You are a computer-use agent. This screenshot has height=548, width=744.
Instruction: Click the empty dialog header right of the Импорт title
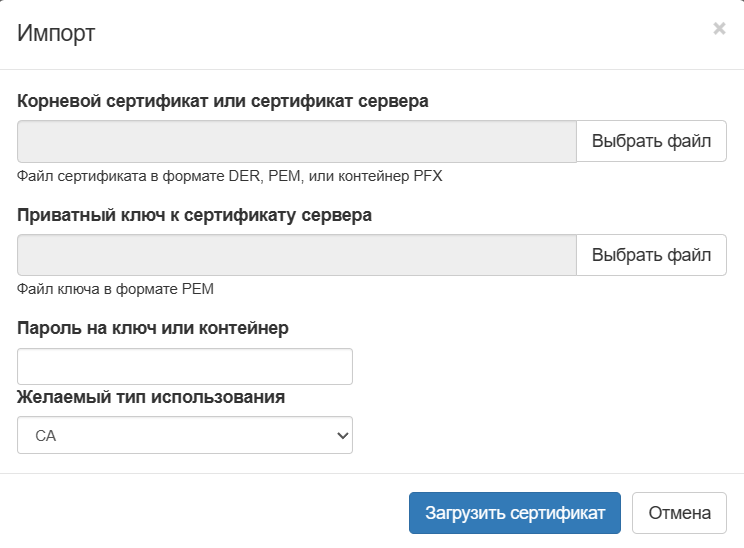400,33
